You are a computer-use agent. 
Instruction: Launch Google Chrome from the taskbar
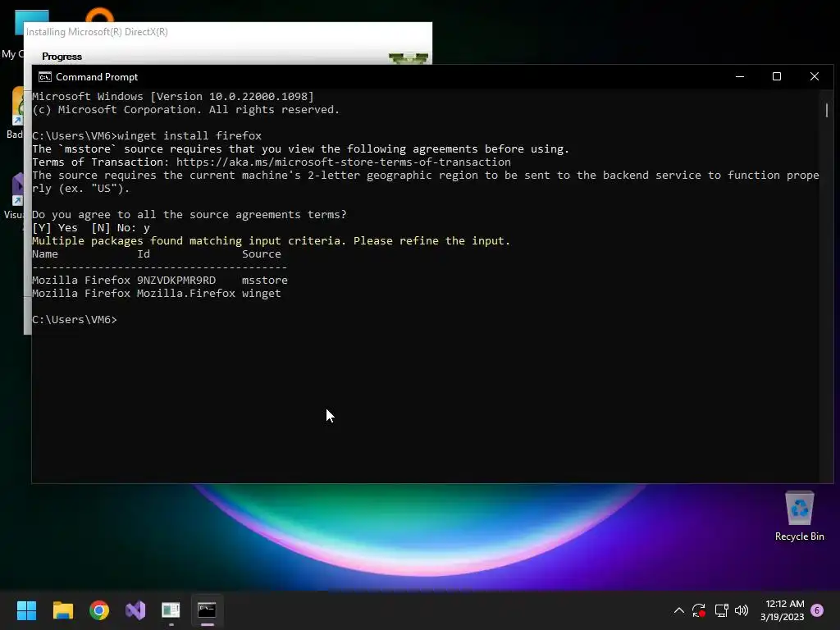point(99,609)
